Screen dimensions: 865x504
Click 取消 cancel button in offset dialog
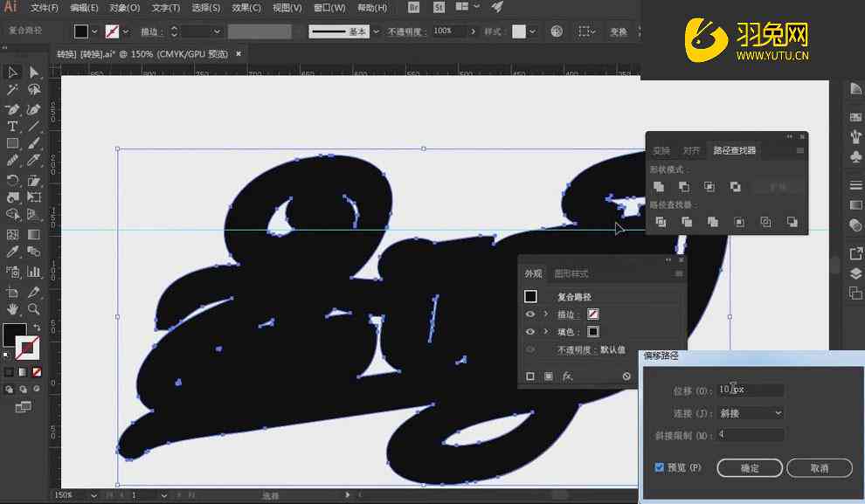pos(820,468)
